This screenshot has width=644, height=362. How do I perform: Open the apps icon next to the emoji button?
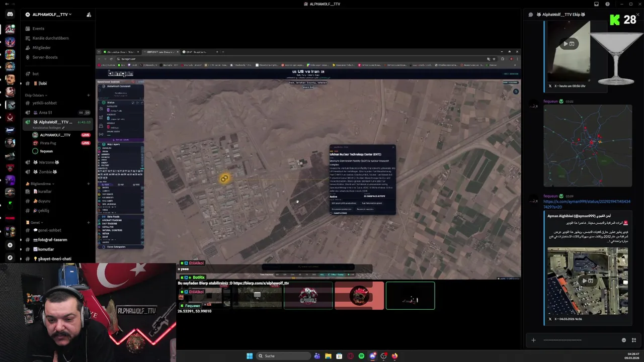click(634, 340)
